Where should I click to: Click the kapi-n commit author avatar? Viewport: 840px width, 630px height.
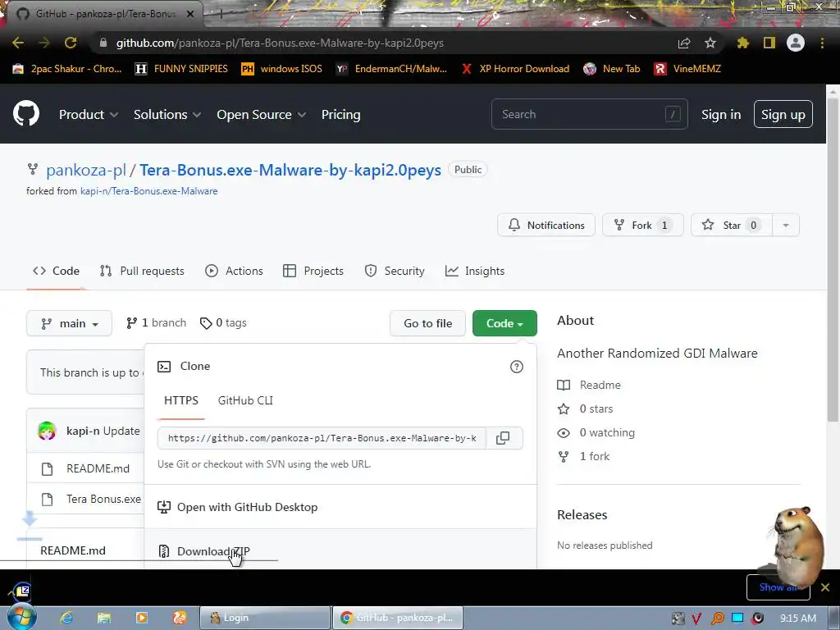click(47, 431)
